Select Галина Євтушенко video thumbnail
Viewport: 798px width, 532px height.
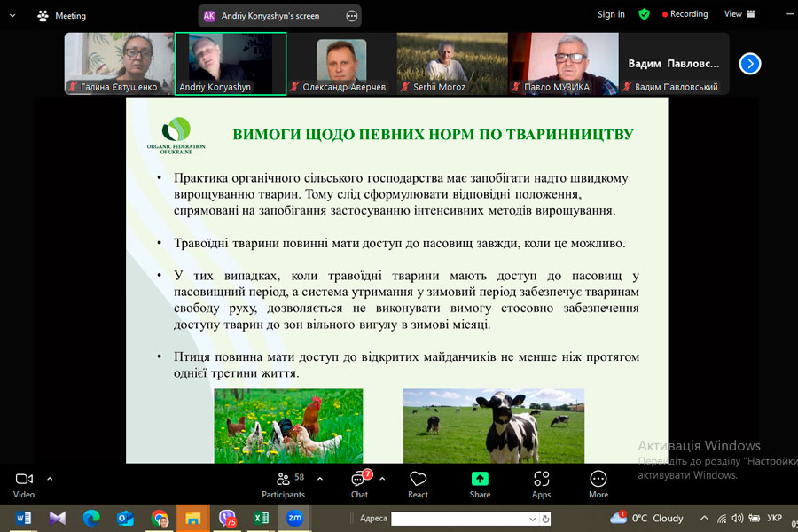119,64
